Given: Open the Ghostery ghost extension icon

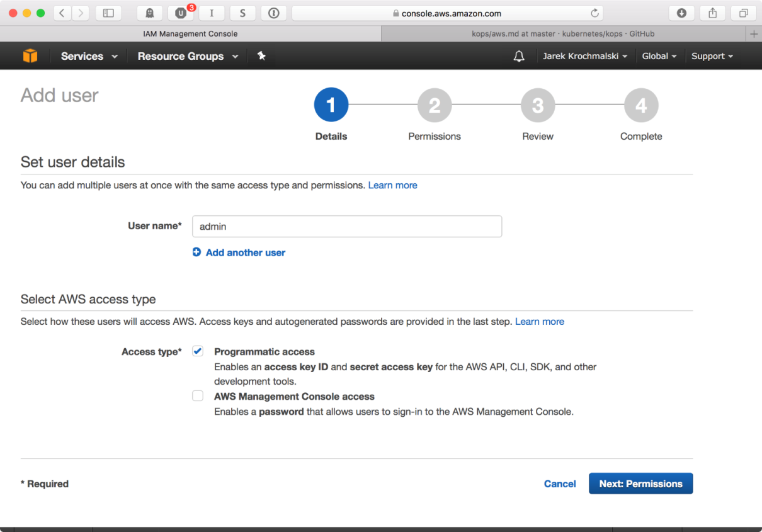Looking at the screenshot, I should coord(150,13).
